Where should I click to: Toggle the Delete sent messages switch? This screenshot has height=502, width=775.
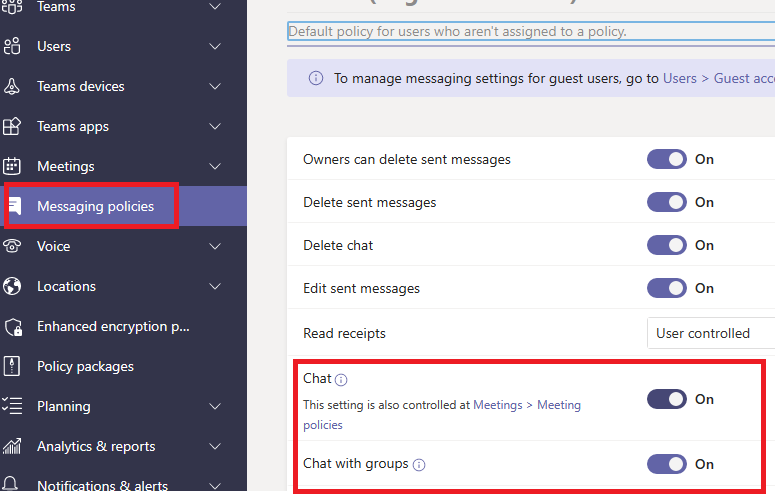[667, 202]
